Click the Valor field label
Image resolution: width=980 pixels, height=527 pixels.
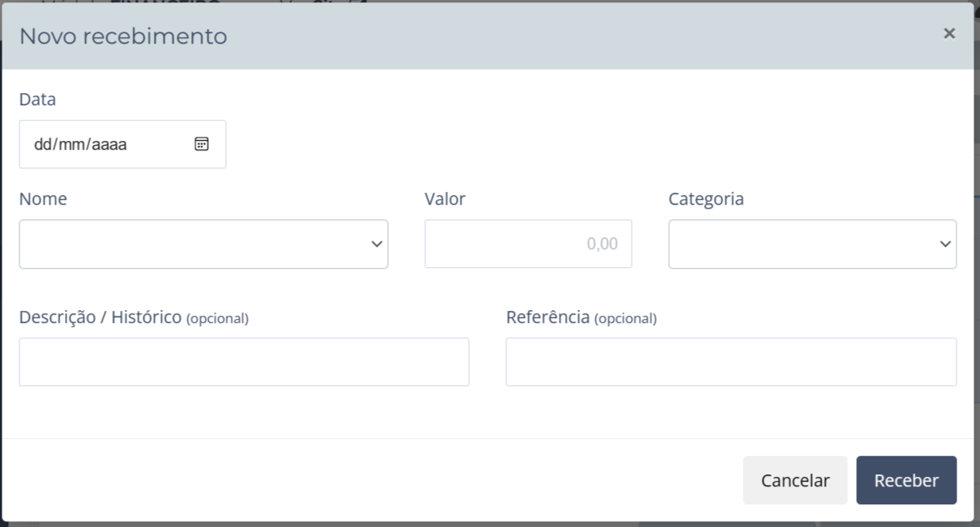[445, 199]
